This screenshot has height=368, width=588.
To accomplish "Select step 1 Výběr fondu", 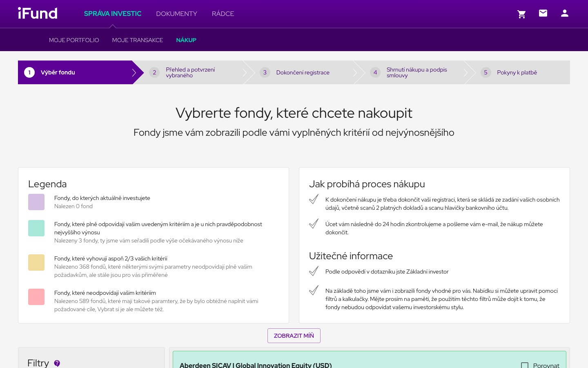I will [x=58, y=72].
